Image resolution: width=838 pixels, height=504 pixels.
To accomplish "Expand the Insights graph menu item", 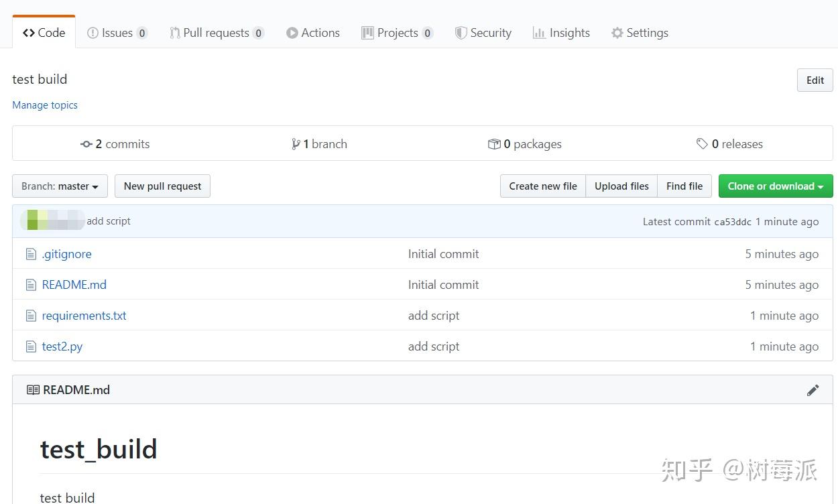I will pyautogui.click(x=560, y=32).
